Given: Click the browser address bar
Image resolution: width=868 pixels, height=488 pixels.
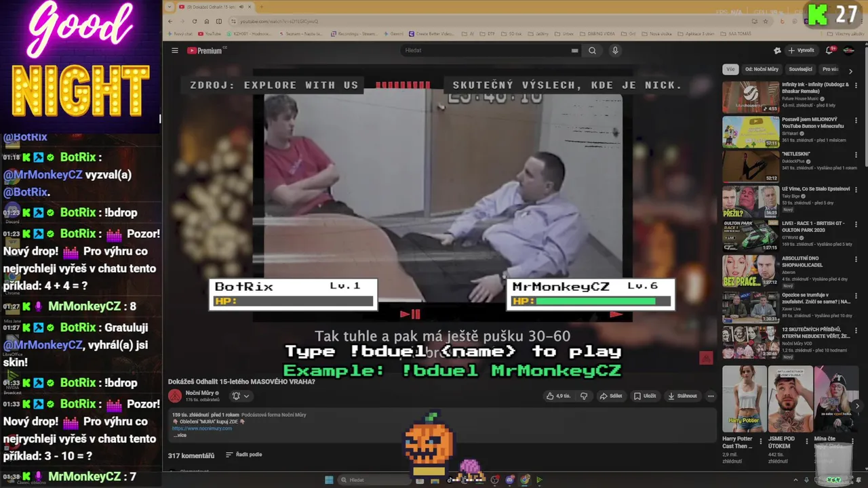Looking at the screenshot, I should pos(492,21).
